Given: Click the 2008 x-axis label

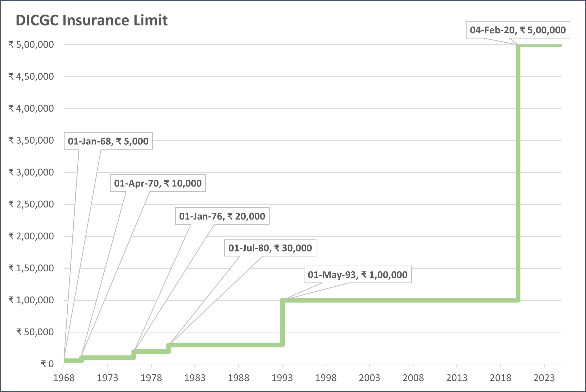Looking at the screenshot, I should click(413, 378).
